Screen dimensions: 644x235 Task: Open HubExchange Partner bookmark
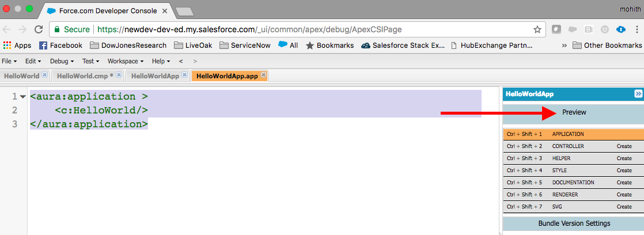tap(491, 45)
